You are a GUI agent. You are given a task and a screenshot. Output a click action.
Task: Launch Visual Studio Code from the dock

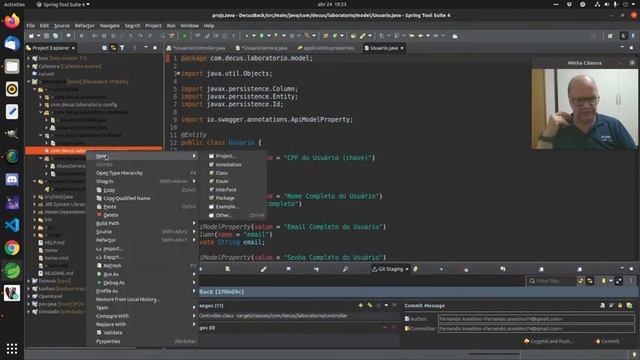coord(12,225)
